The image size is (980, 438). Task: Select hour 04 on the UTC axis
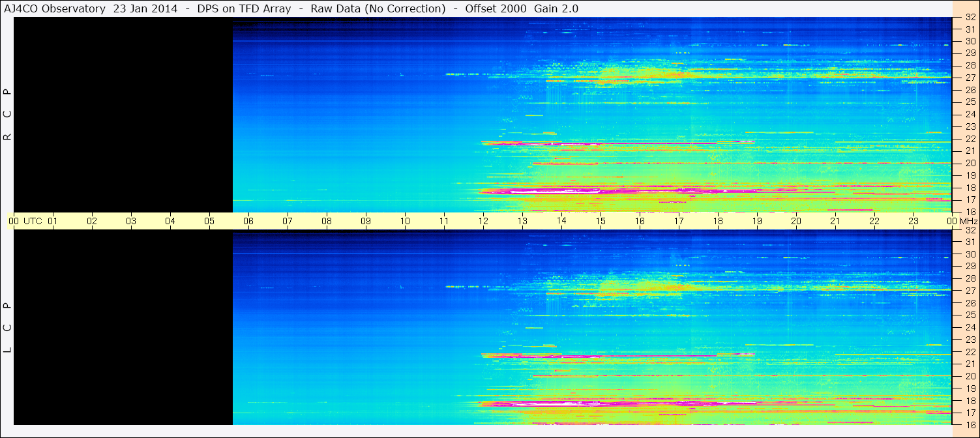[x=170, y=221]
